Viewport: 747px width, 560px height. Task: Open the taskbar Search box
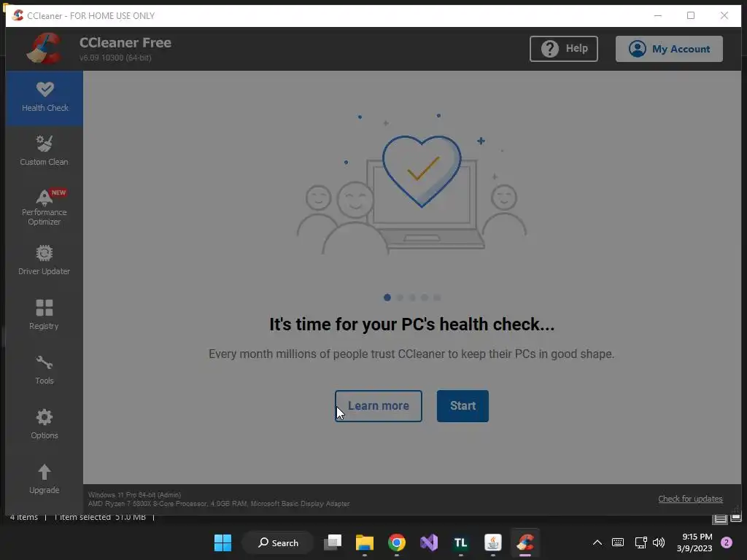click(x=278, y=542)
